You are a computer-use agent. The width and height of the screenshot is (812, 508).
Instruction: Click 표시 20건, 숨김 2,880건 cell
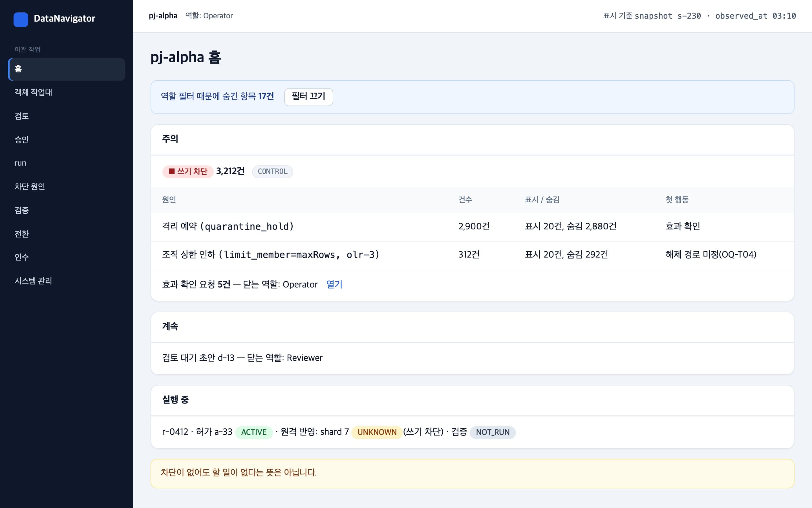pos(570,226)
